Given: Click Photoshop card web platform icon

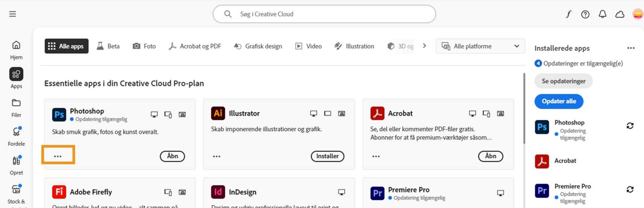Looking at the screenshot, I should click(x=182, y=115).
